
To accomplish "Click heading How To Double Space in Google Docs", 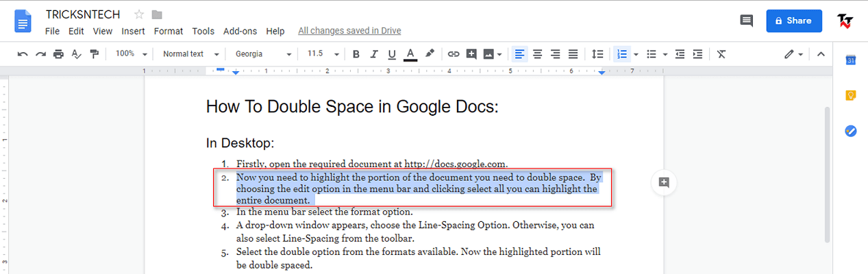I will point(352,107).
